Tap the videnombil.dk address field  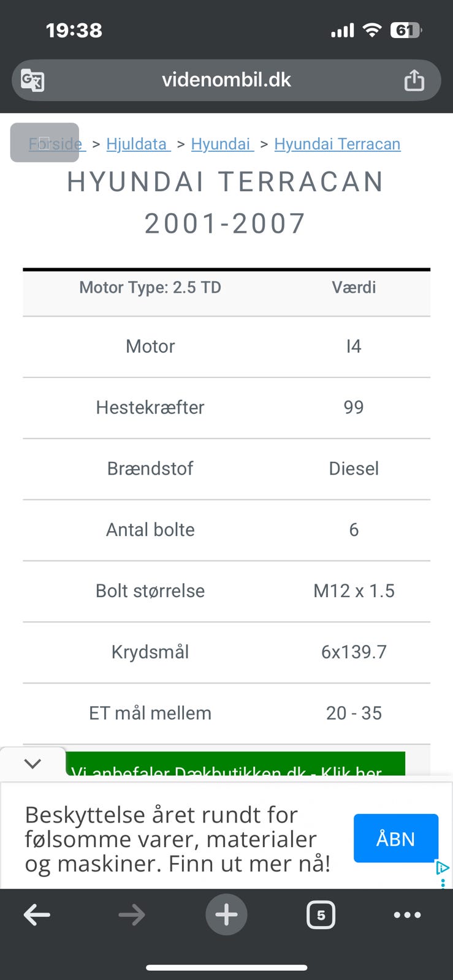(226, 80)
